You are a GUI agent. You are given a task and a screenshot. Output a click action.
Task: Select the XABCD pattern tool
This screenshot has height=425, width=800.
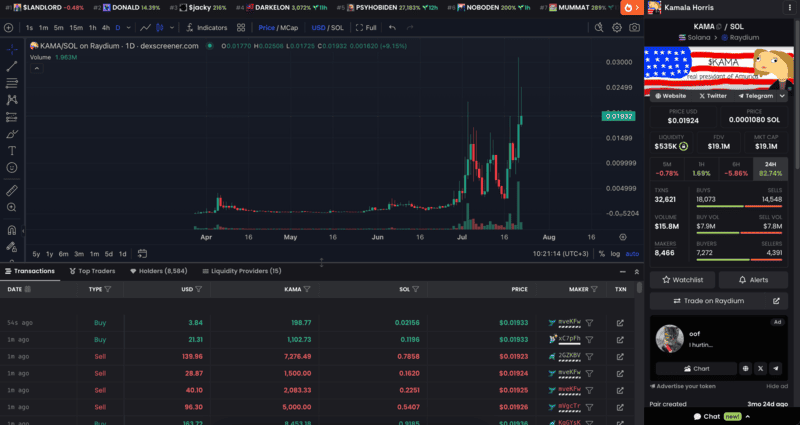[12, 100]
